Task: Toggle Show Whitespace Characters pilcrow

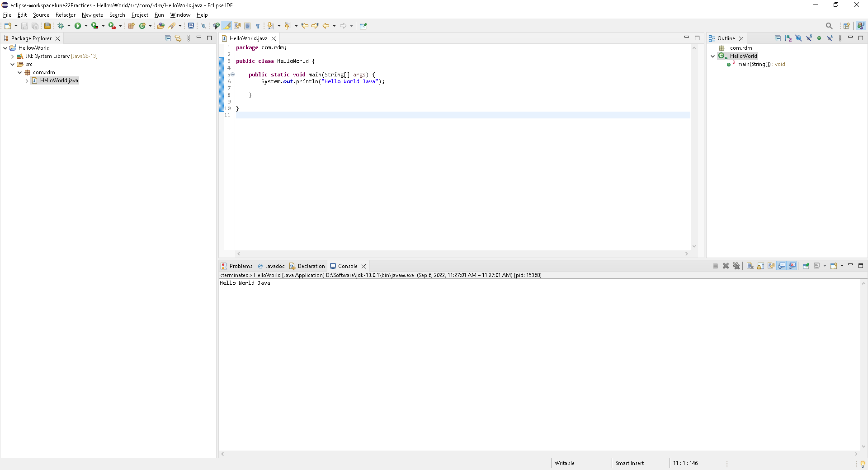Action: click(x=258, y=26)
